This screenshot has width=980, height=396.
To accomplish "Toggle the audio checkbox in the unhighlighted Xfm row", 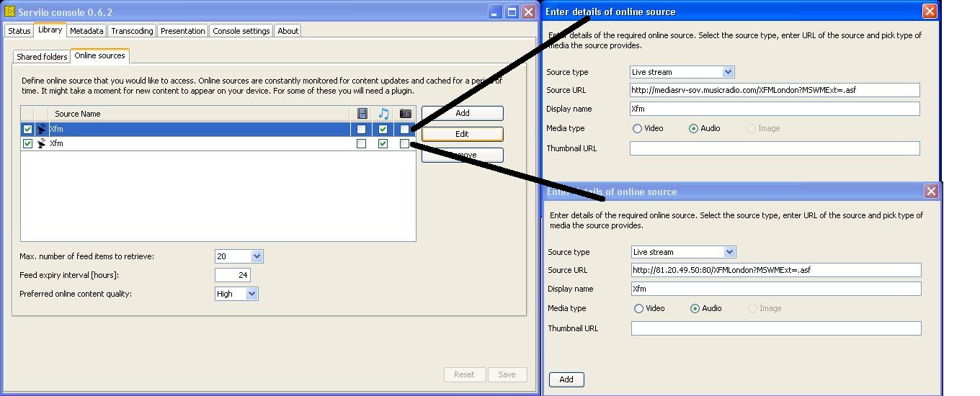I will pyautogui.click(x=383, y=143).
